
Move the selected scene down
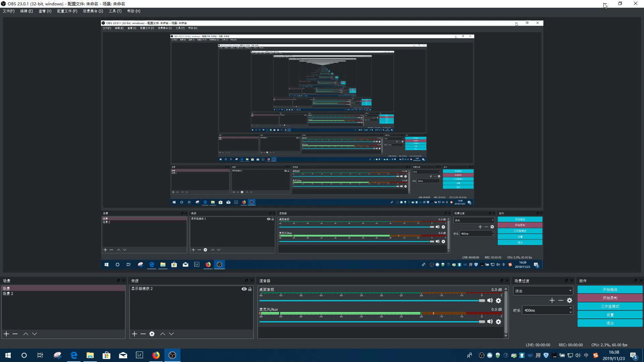pos(35,334)
